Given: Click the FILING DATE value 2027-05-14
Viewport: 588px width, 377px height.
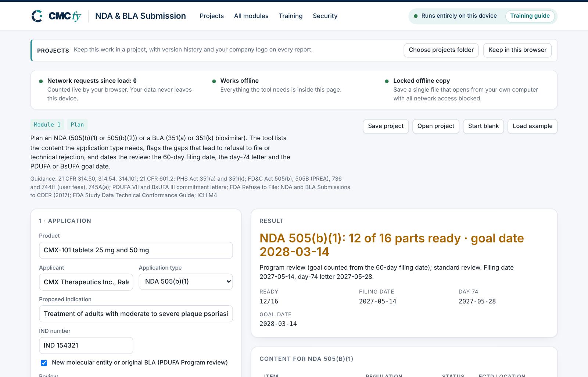Looking at the screenshot, I should tap(377, 302).
